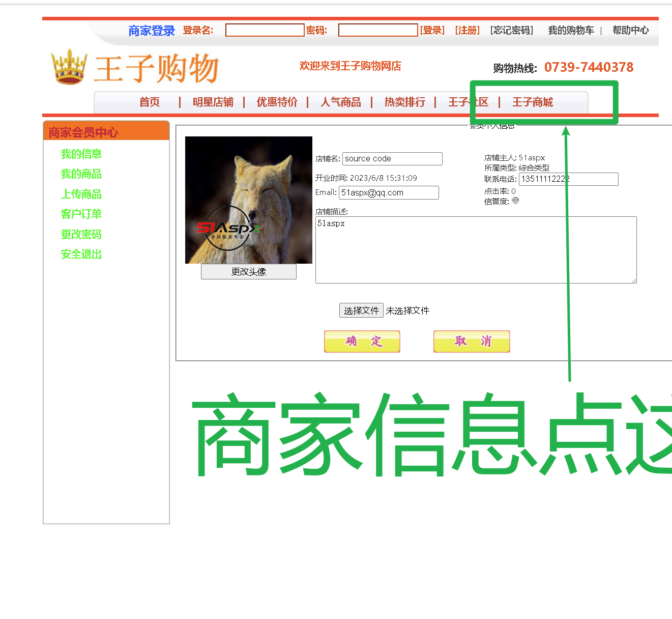Click 安全退出 to log out
Image resolution: width=672 pixels, height=619 pixels.
point(81,254)
